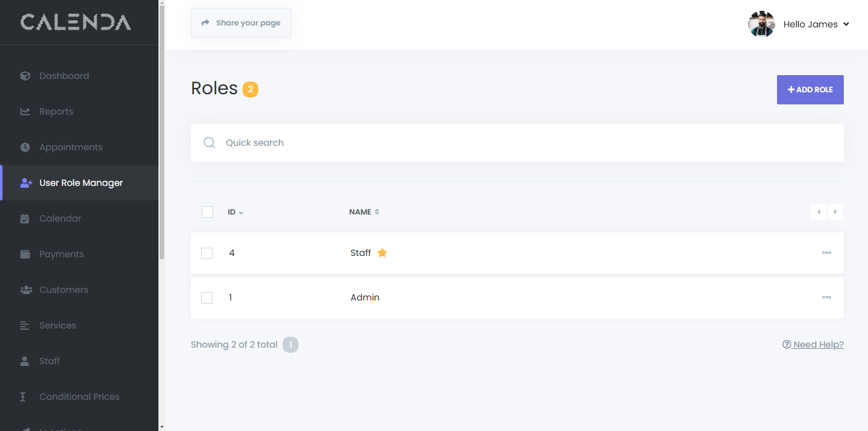Click the Reports chart icon

25,111
